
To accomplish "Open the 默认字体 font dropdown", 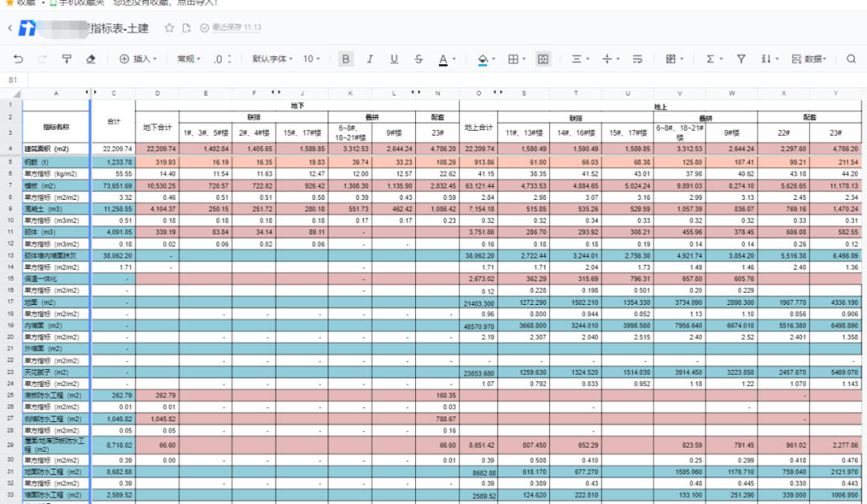I will click(273, 59).
